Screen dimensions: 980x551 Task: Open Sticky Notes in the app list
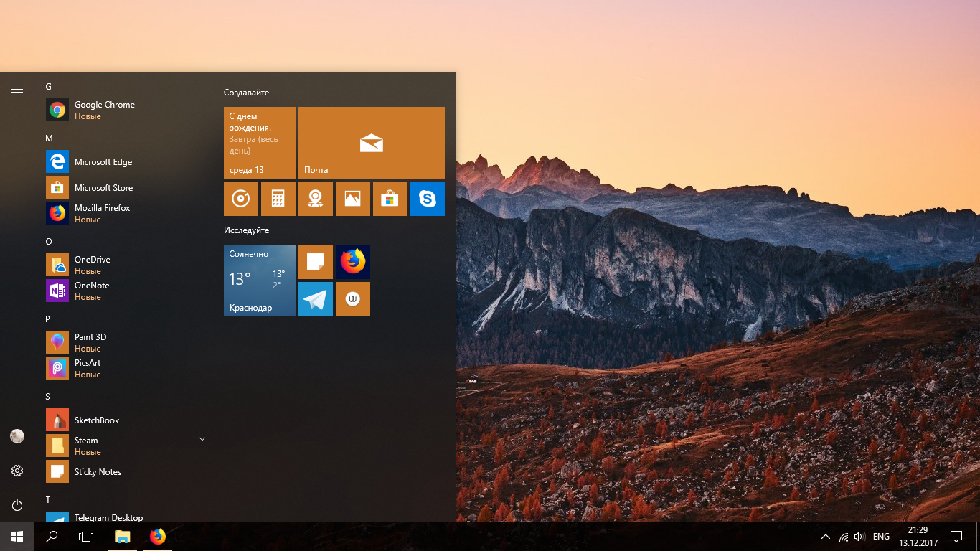[x=126, y=472]
